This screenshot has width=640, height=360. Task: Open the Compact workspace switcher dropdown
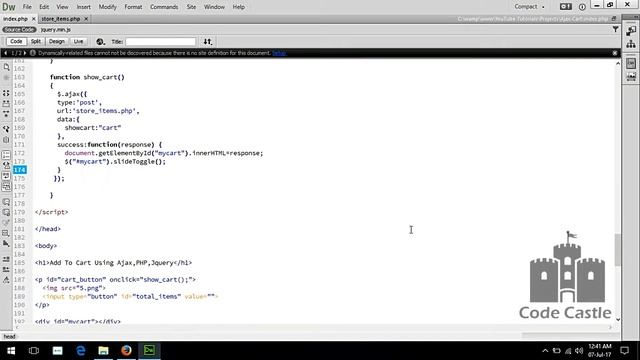(529, 7)
